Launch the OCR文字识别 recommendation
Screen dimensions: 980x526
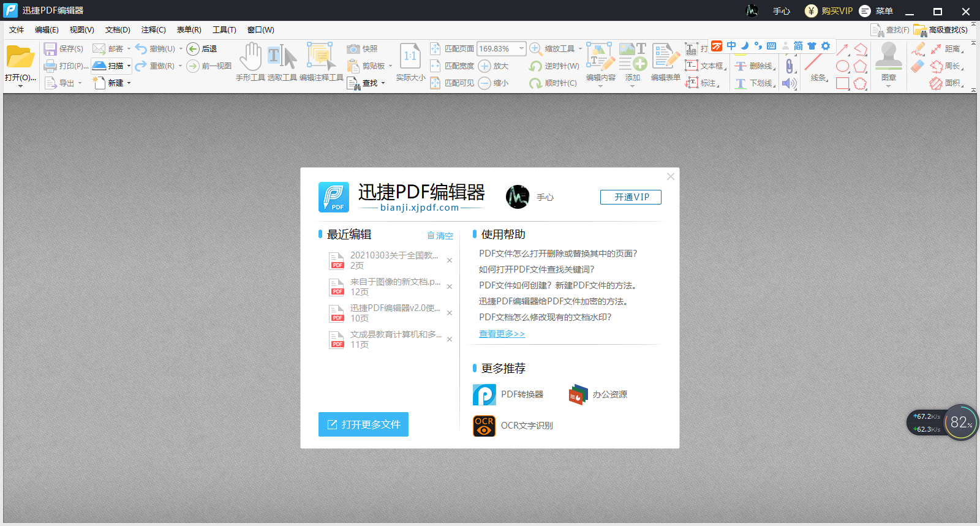click(x=513, y=426)
